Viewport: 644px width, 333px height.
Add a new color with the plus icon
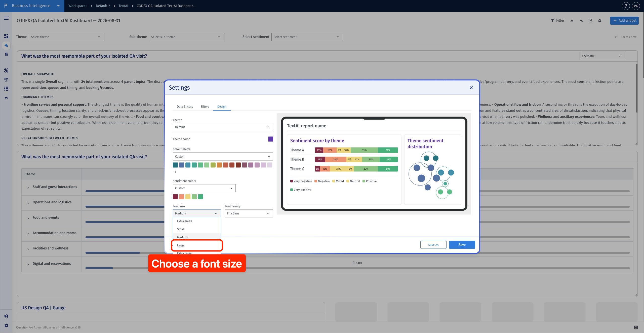click(x=175, y=172)
